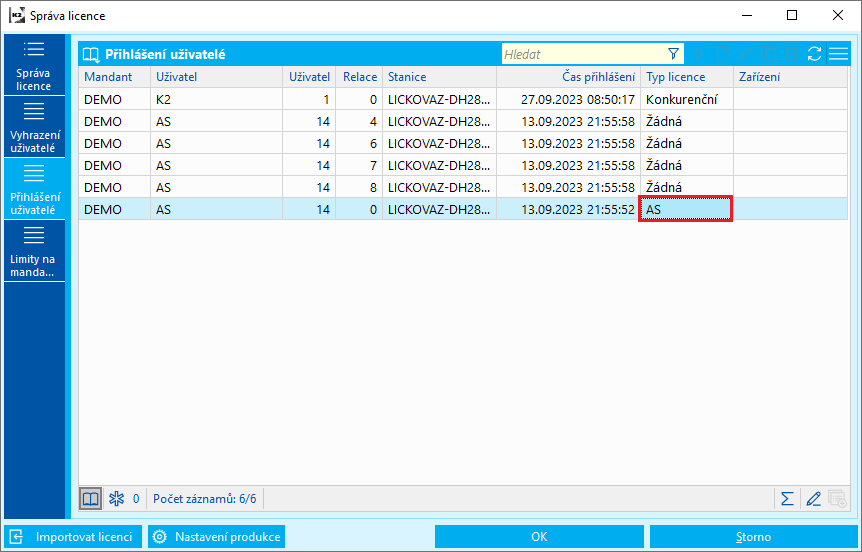Click the add-column icon at bottom right
The width and height of the screenshot is (862, 552).
837,499
